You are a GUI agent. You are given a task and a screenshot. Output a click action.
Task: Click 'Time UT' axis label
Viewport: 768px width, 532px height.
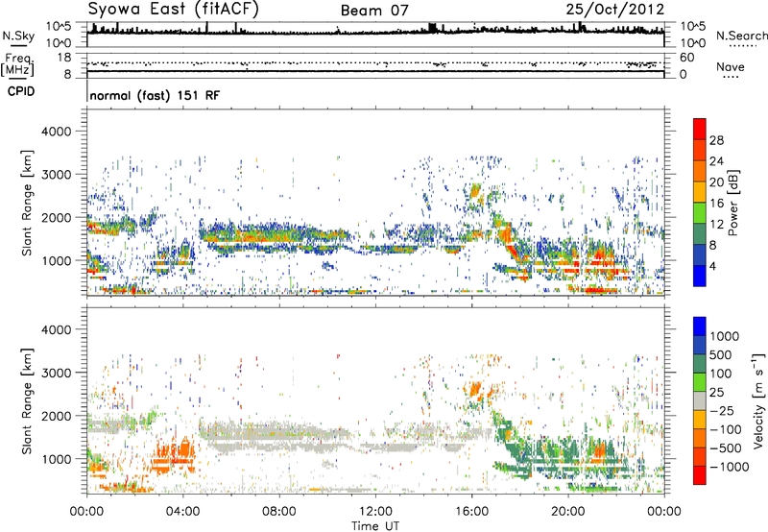(x=375, y=526)
